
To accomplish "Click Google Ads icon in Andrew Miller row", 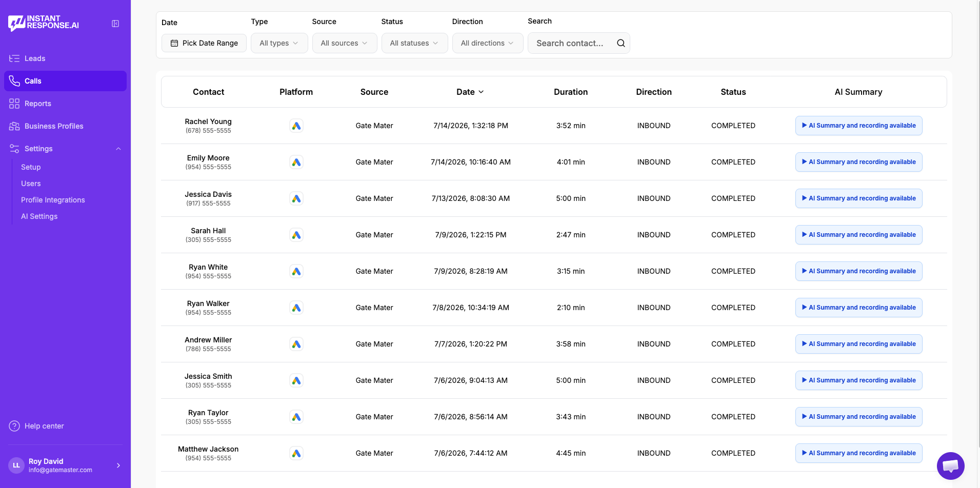I will pos(296,344).
